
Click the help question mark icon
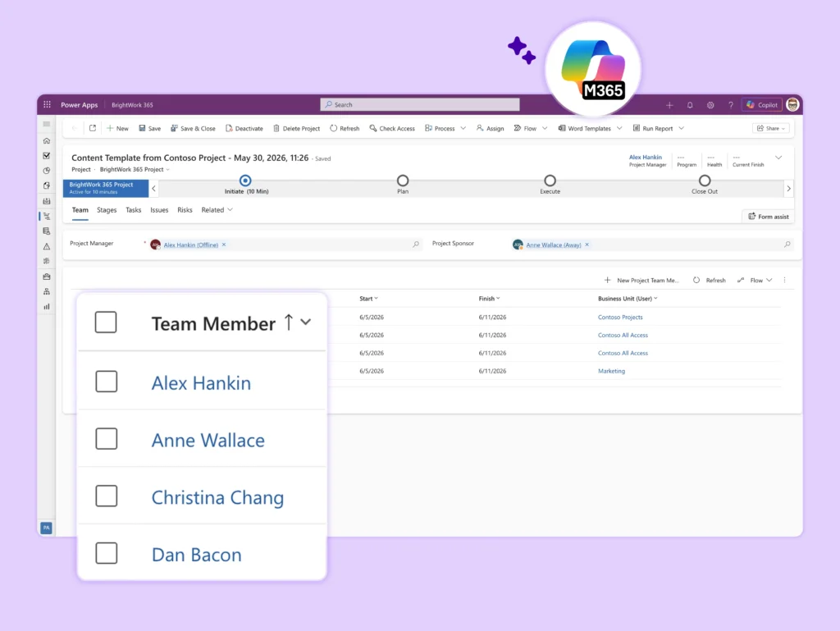tap(731, 105)
